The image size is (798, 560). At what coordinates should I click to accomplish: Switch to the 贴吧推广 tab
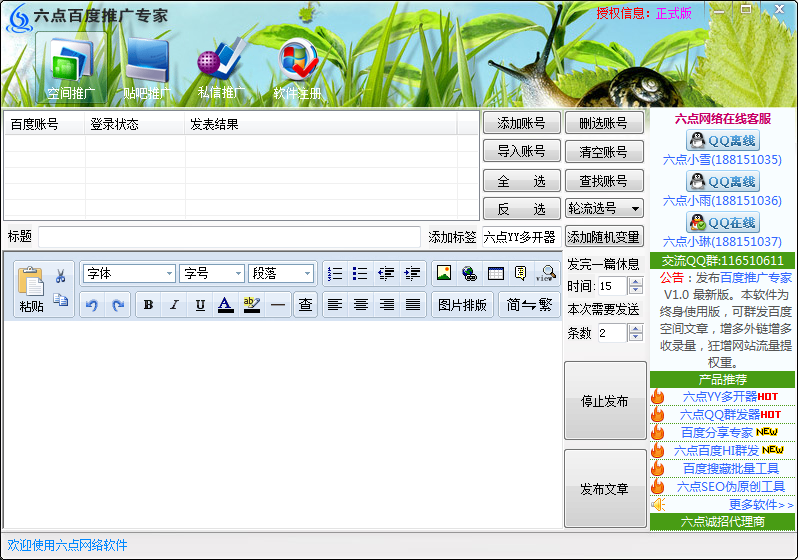[146, 70]
